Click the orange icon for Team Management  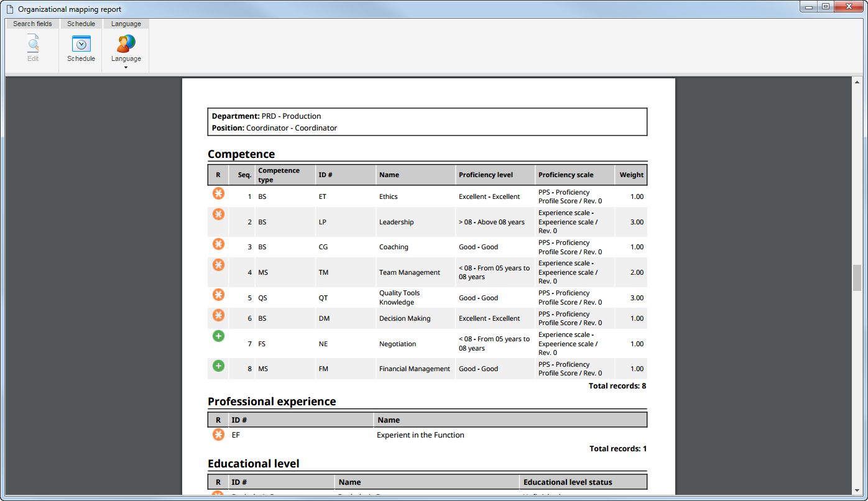click(218, 265)
